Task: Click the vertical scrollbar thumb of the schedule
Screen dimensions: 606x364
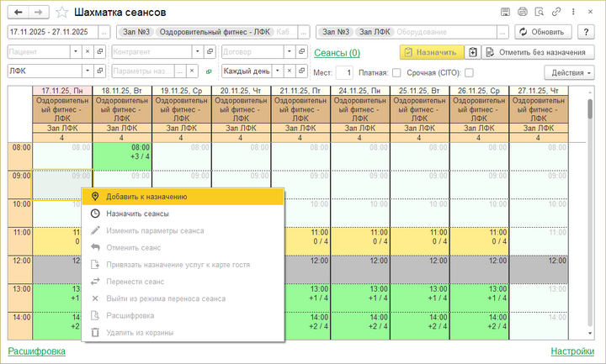Action: click(x=590, y=108)
